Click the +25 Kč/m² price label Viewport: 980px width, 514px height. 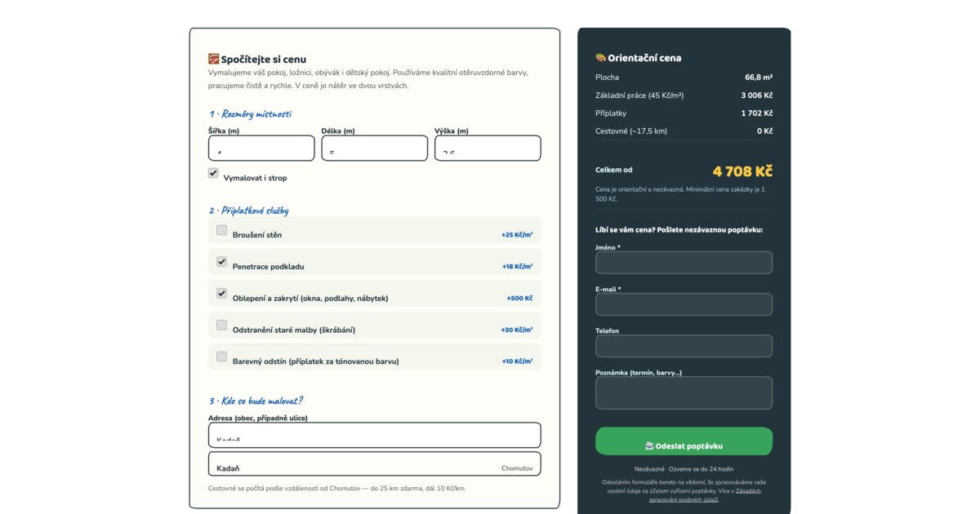(517, 235)
